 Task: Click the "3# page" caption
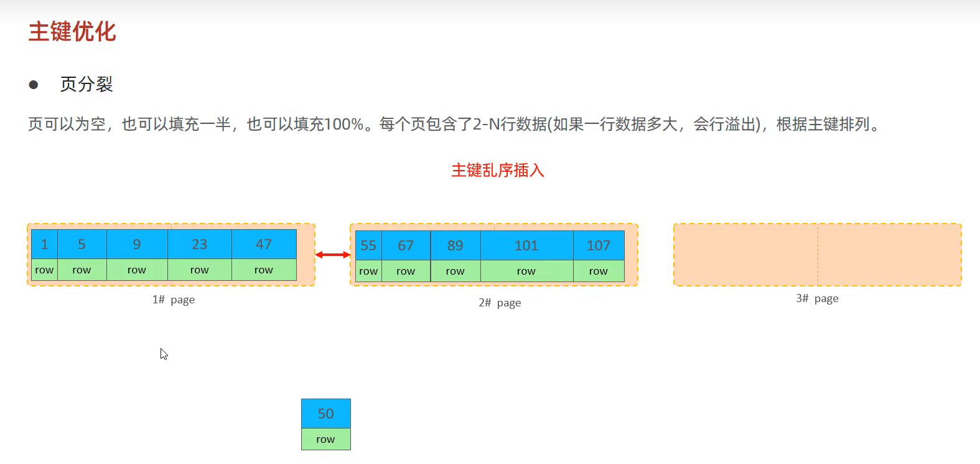tap(817, 298)
